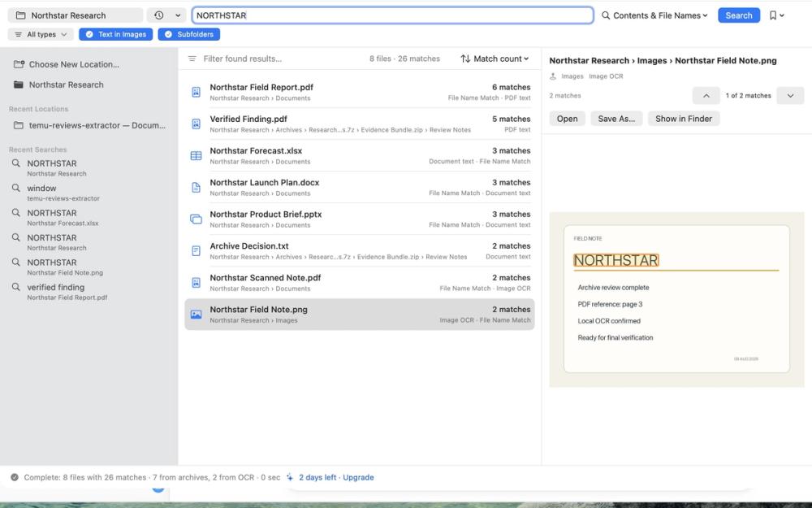Screen dimensions: 812x508
Task: Click the folder icon in the location selector
Action: (21, 15)
